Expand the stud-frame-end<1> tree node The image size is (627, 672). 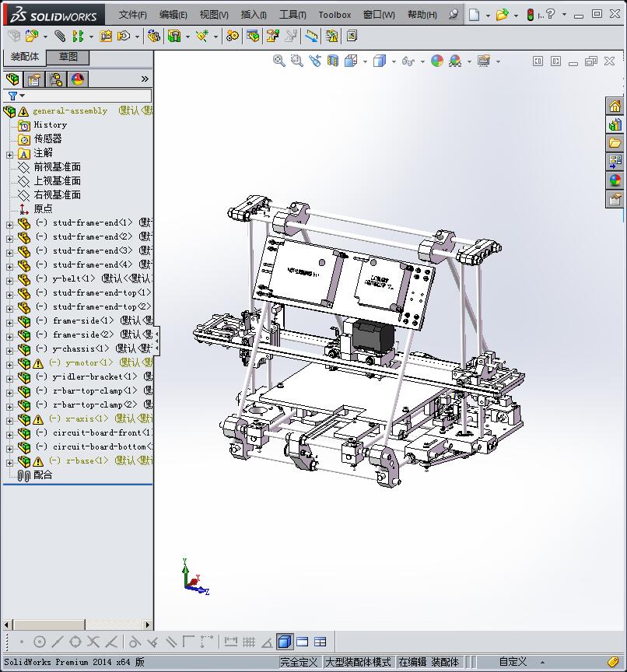9,224
